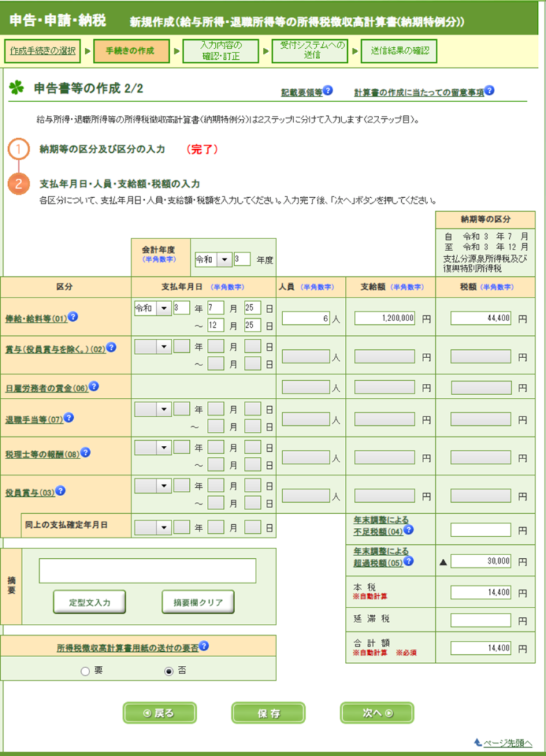Viewport: 546px width, 756px height.
Task: Click help icon next to 記載要領等
Action: [329, 91]
